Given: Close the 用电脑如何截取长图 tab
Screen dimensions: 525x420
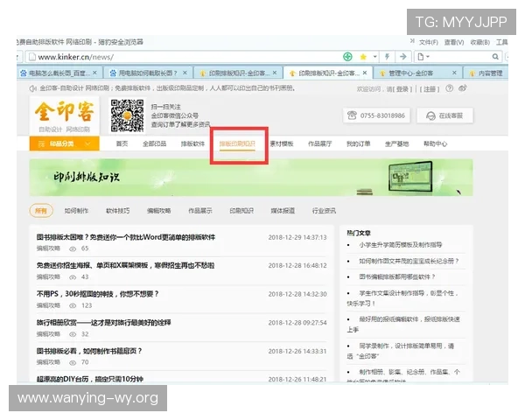Looking at the screenshot, I should pos(185,73).
